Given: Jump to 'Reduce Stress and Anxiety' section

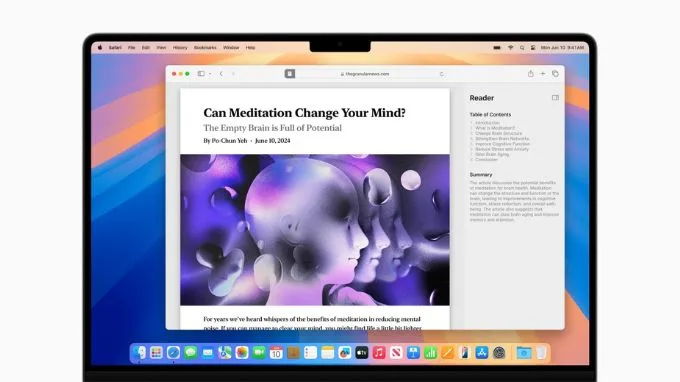Looking at the screenshot, I should click(x=502, y=149).
